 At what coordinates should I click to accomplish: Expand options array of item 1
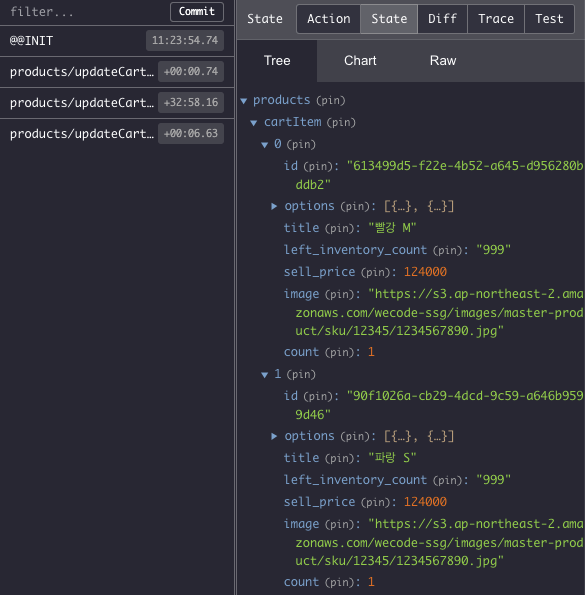point(274,436)
